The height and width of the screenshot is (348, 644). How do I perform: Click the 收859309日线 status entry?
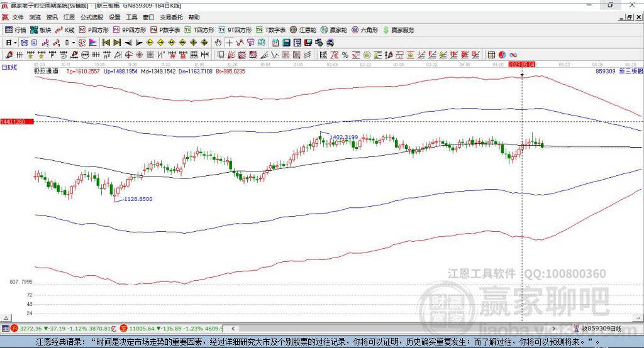tap(597, 329)
